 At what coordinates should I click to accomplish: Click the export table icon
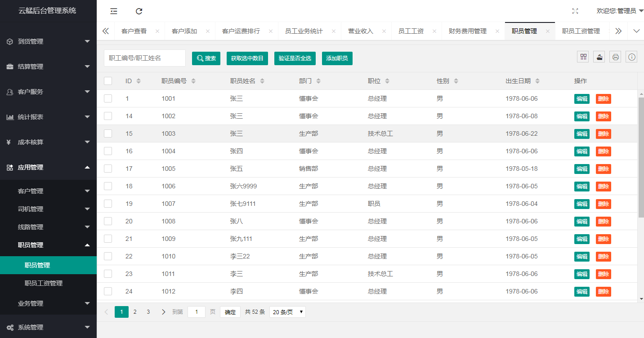[x=599, y=57]
